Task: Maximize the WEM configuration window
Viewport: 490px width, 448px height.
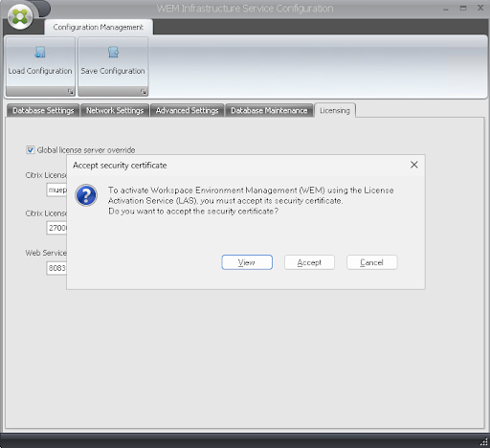Action: tap(463, 9)
